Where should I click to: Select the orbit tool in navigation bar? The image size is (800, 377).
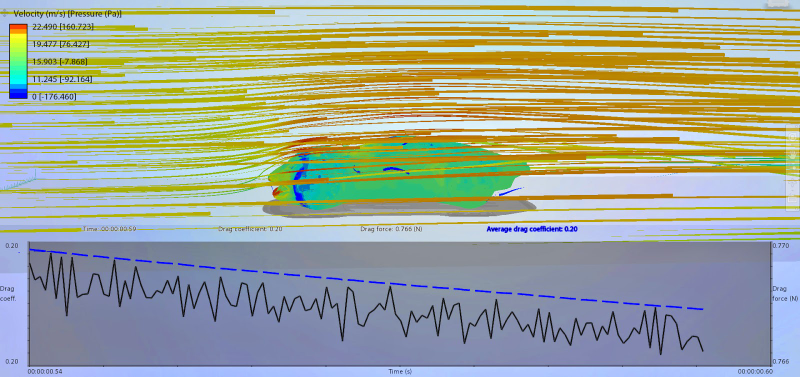pos(792,183)
